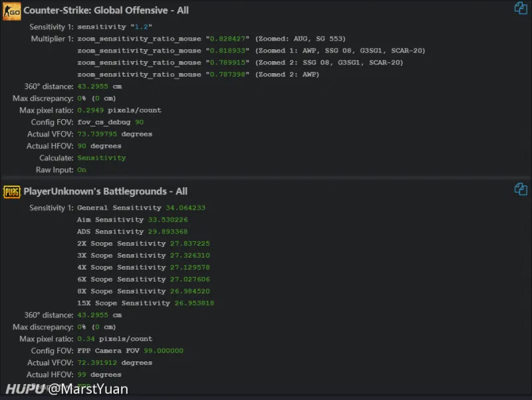532x400 pixels.
Task: Select zoom ratio value "0.818933"
Action: [227, 51]
